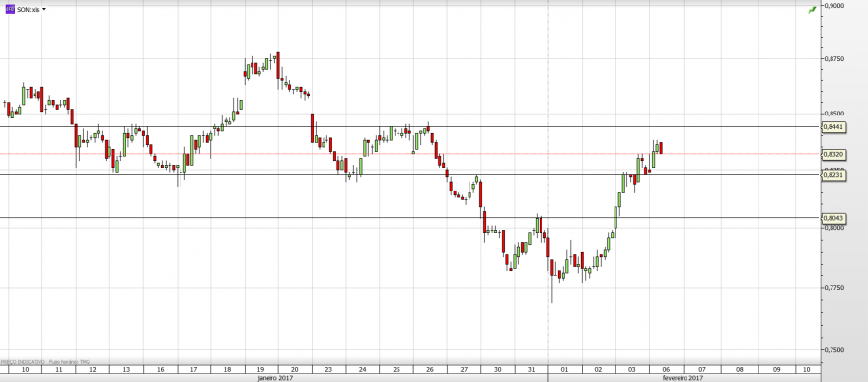Click the purple CFD instrument icon
Viewport: 868px width, 382px height.
tap(10, 10)
